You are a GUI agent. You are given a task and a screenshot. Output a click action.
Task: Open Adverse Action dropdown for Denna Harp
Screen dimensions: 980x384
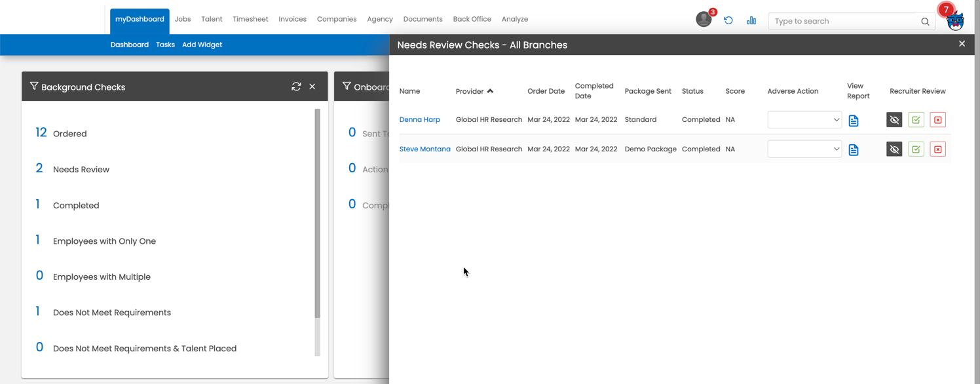(x=804, y=120)
